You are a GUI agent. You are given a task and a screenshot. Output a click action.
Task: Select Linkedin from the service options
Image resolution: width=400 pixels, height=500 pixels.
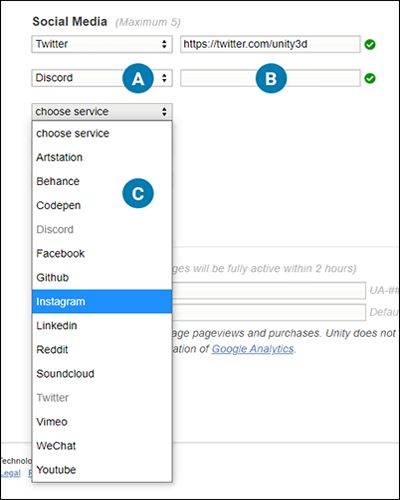(102, 325)
